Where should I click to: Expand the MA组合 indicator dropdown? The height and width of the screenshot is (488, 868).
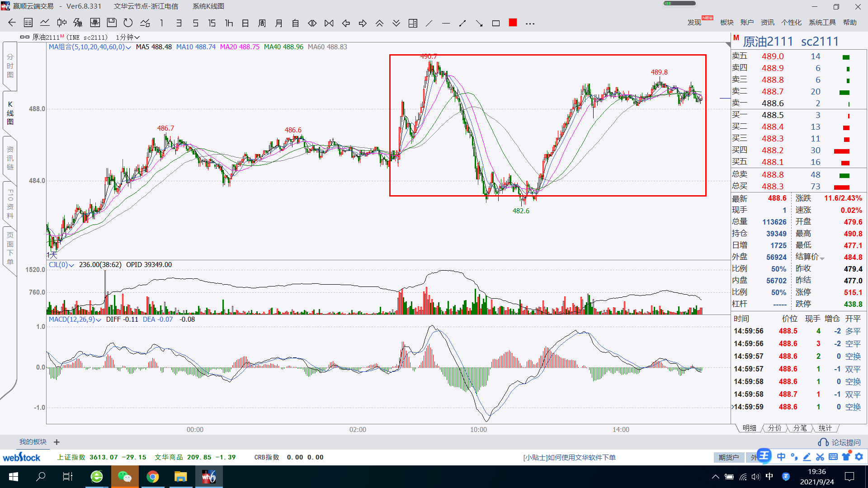128,47
